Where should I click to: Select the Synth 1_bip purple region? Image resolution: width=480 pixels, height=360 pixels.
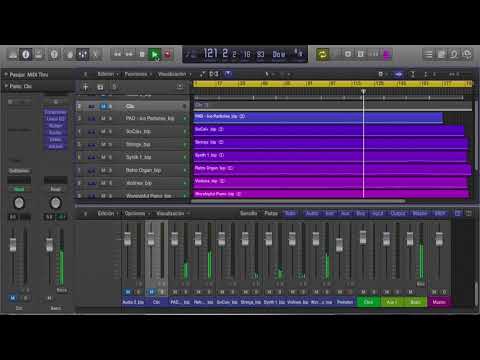[330, 156]
